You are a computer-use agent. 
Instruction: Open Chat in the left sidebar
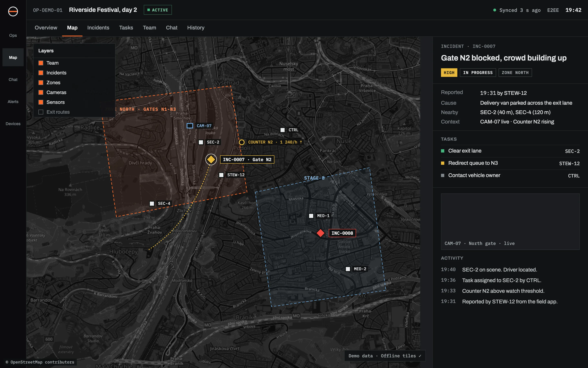click(x=13, y=80)
